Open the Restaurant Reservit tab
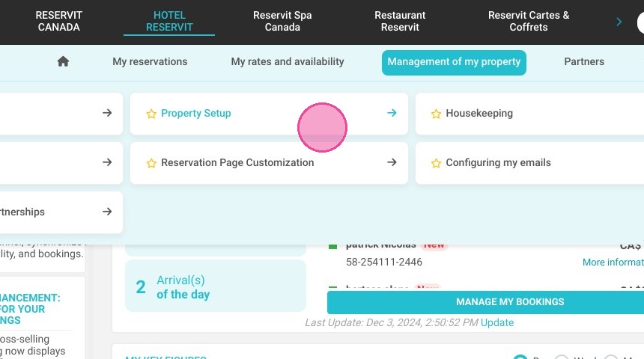 pos(400,22)
